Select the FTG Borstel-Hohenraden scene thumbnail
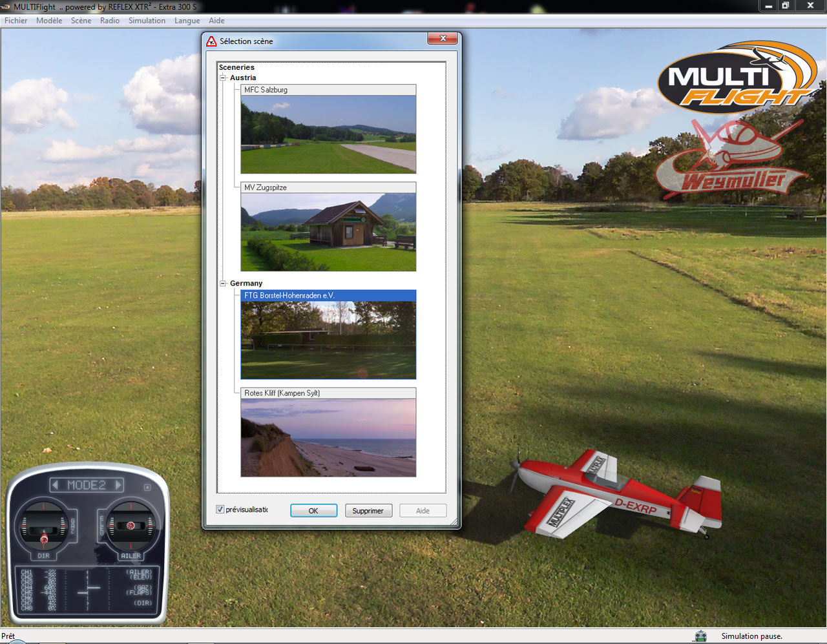The height and width of the screenshot is (644, 827). coord(328,340)
